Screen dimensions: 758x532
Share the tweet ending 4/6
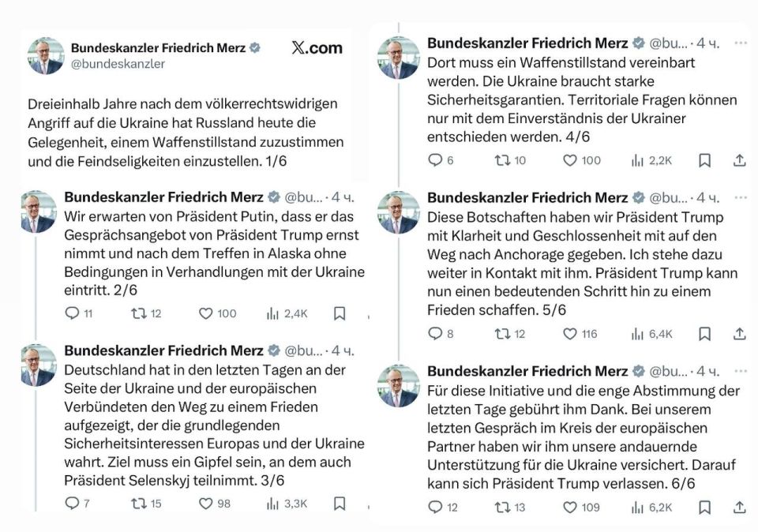[x=740, y=160]
